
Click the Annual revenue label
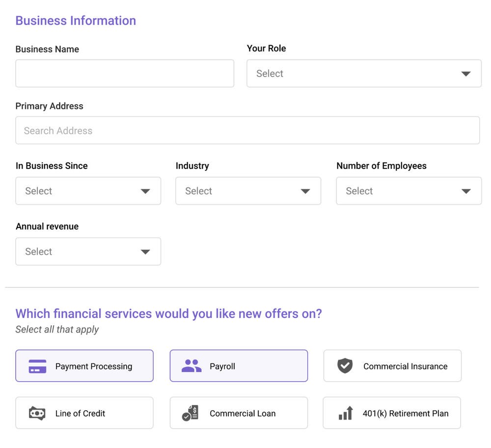[x=47, y=226]
